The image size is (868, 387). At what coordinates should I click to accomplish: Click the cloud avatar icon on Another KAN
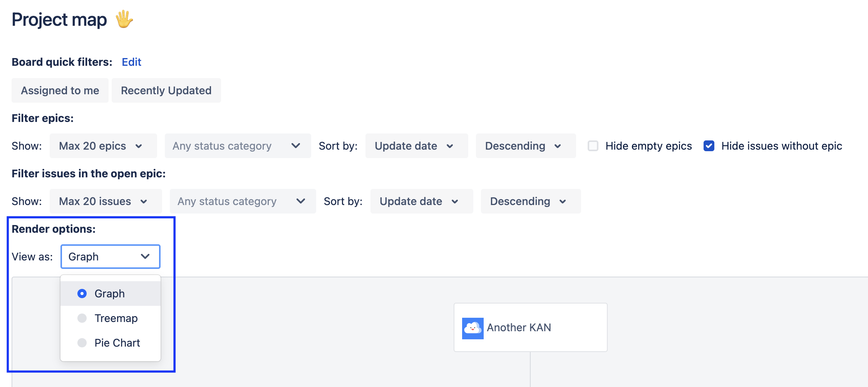(x=473, y=328)
